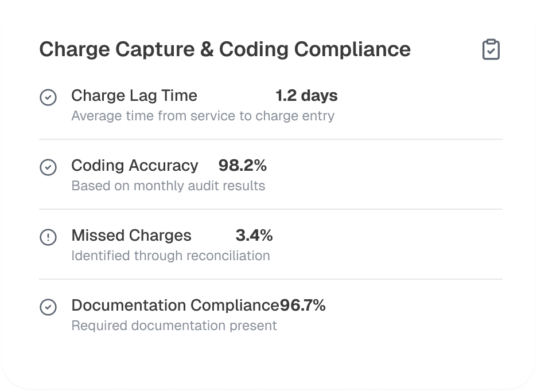Click 'Required documentation present' description
The height and width of the screenshot is (392, 537).
click(174, 326)
